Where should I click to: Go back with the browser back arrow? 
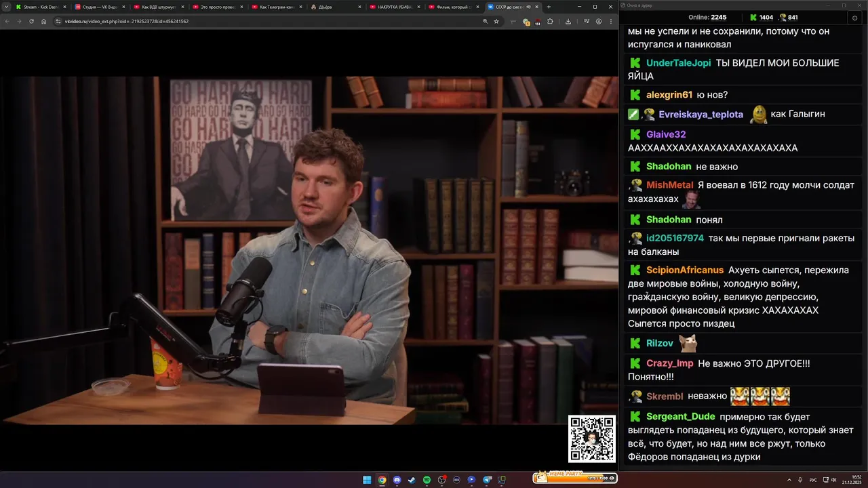pyautogui.click(x=7, y=21)
